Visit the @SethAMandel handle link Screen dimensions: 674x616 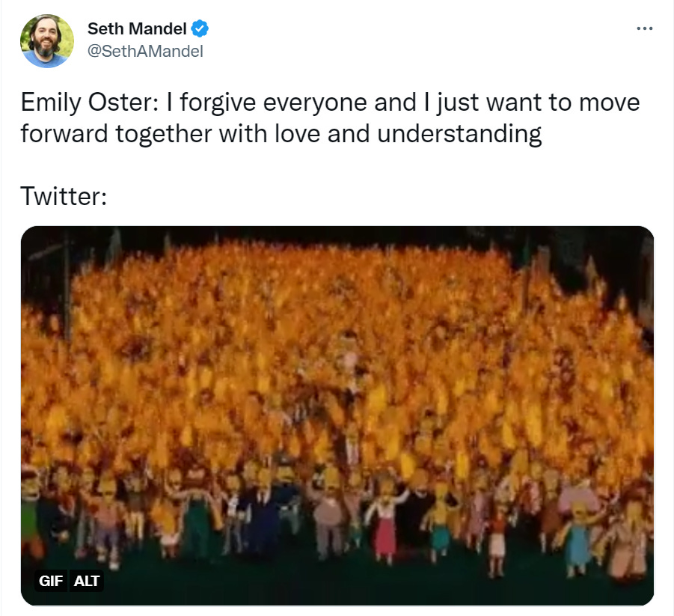coord(145,51)
